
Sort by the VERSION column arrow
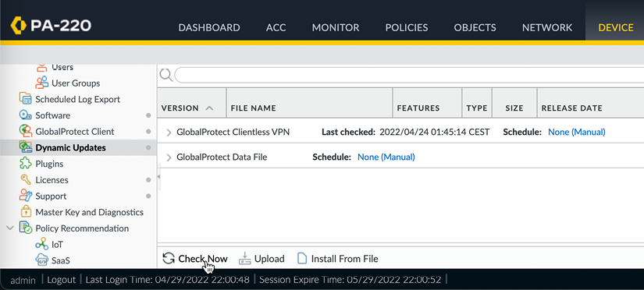point(209,108)
